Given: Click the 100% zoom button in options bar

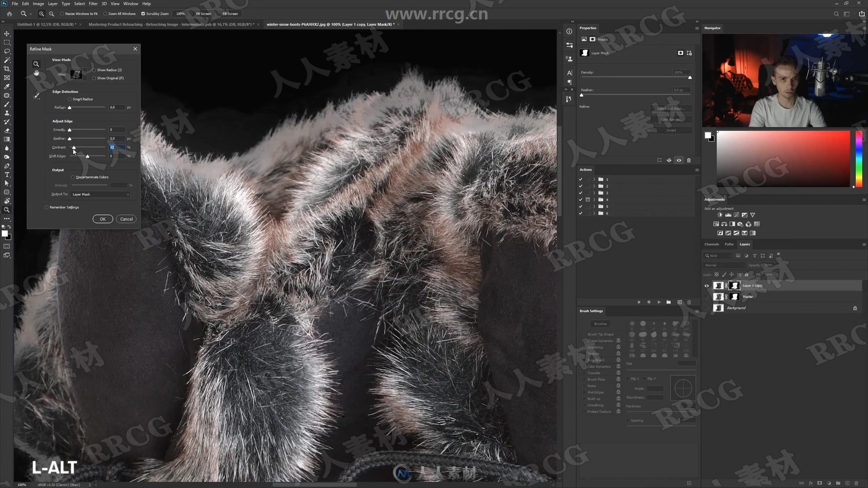Looking at the screenshot, I should pyautogui.click(x=180, y=14).
